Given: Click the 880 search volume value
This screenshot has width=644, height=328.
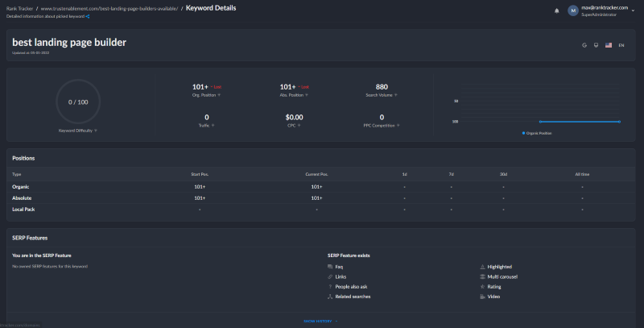Looking at the screenshot, I should (382, 87).
